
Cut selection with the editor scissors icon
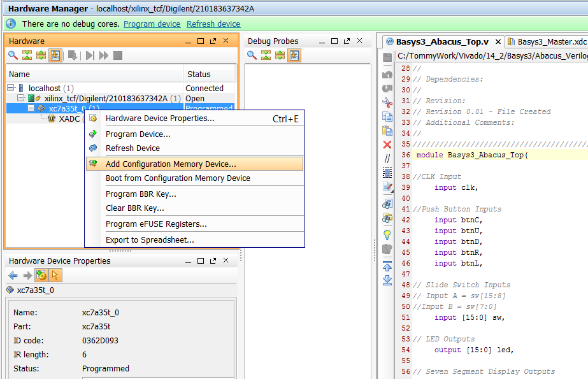point(387,102)
